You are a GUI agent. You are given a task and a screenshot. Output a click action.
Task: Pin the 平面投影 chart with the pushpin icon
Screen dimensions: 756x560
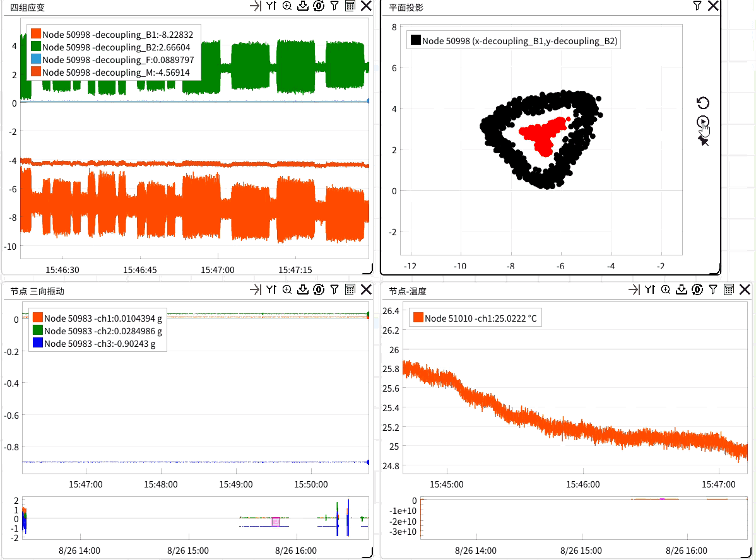[x=703, y=141]
